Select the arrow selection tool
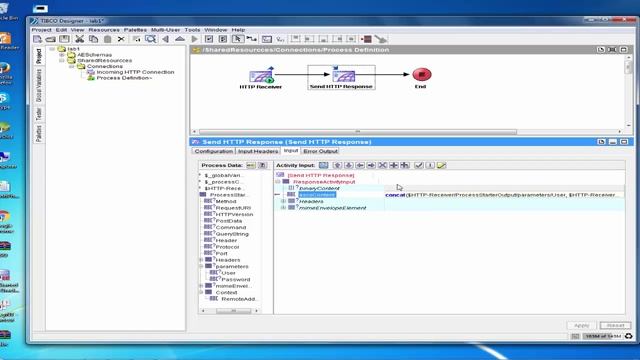 click(237, 39)
